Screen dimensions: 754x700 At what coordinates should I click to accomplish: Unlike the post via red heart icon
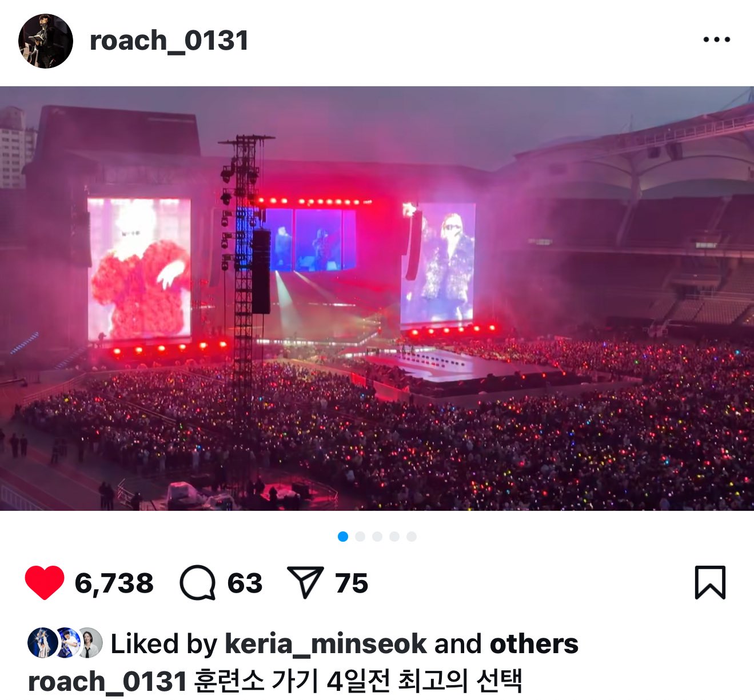pyautogui.click(x=45, y=582)
